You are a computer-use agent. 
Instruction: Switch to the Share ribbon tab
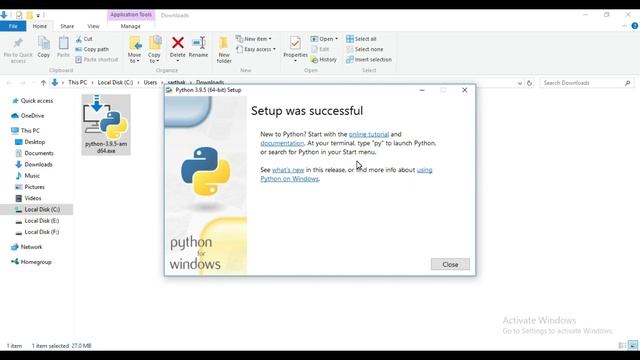(67, 26)
